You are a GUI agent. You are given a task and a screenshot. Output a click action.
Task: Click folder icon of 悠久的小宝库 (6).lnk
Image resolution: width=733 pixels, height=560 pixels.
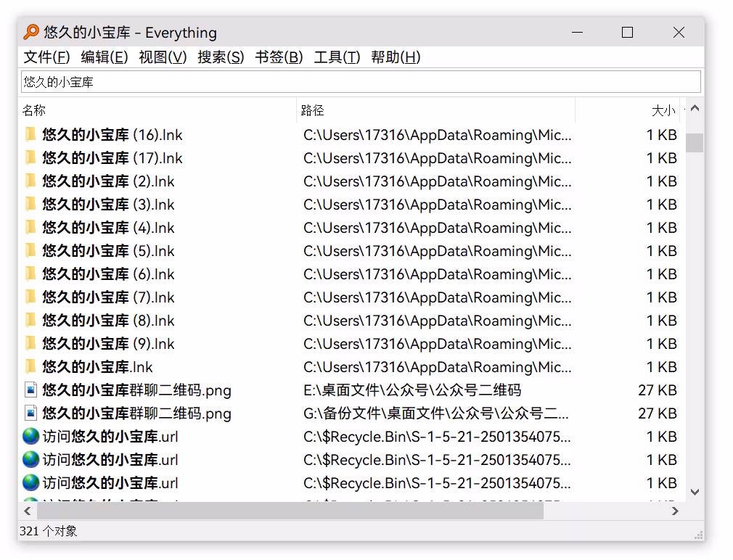pyautogui.click(x=30, y=273)
